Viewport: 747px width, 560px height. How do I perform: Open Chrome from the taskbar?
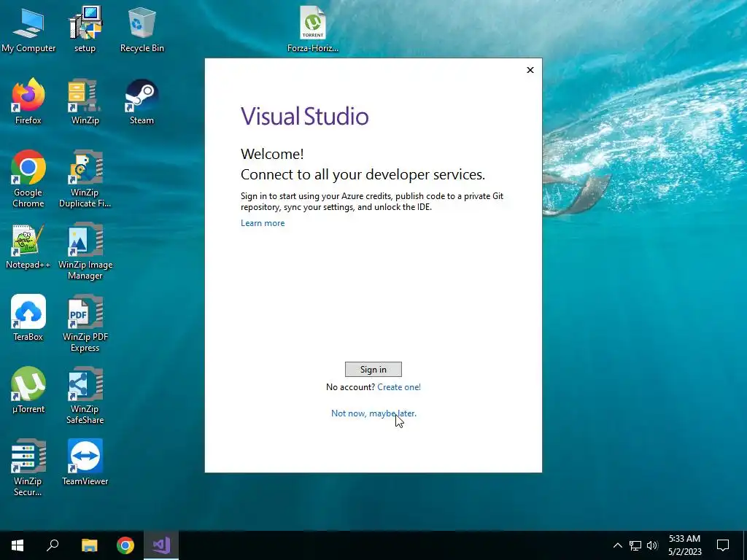125,545
